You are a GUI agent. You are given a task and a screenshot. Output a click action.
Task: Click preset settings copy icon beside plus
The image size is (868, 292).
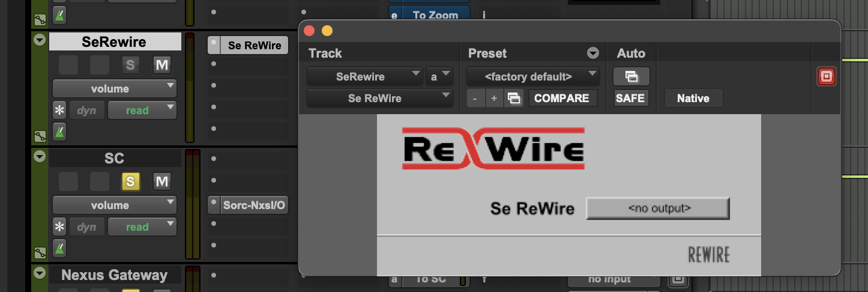coord(514,99)
